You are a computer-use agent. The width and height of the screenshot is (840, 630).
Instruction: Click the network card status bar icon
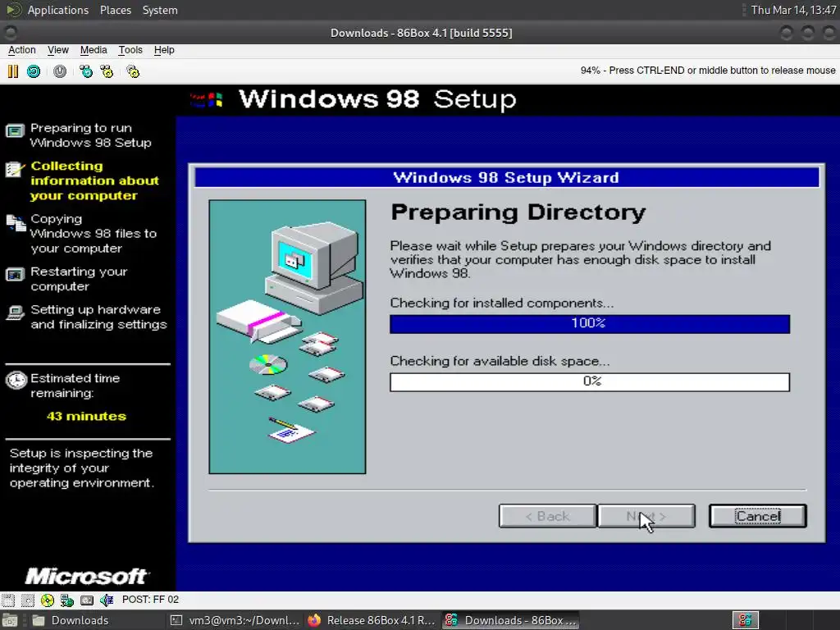(67, 600)
